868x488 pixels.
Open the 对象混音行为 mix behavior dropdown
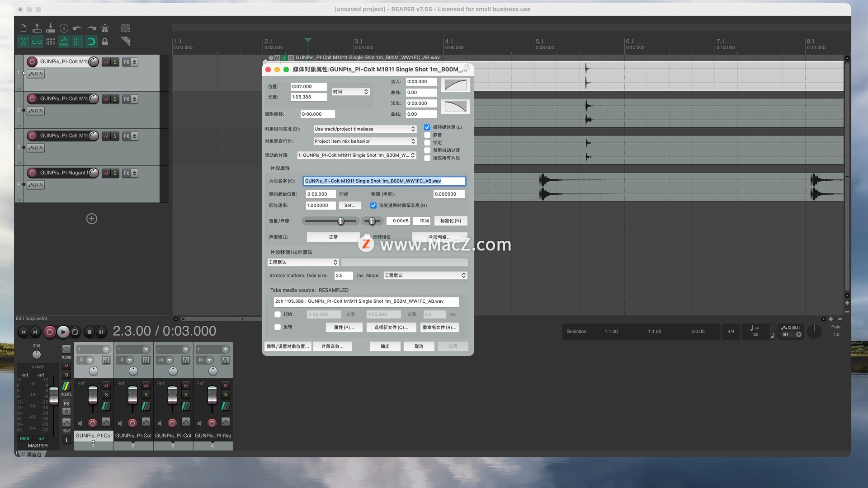(x=364, y=141)
